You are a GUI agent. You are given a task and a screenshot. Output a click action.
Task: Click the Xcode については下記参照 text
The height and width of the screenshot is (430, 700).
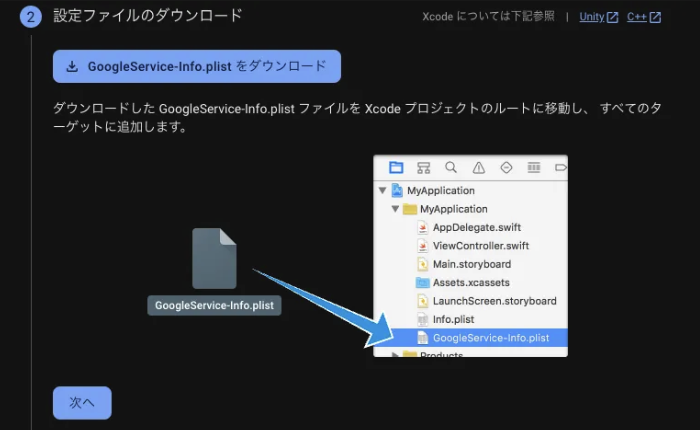point(488,17)
